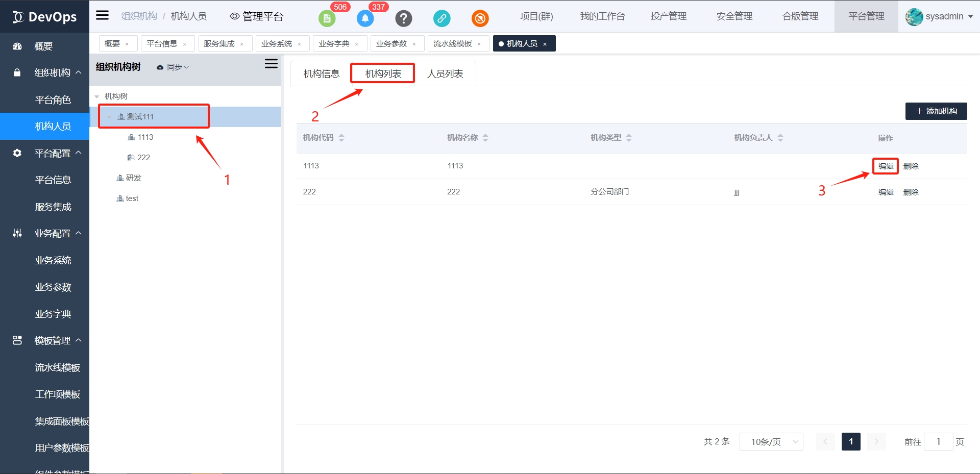This screenshot has width=980, height=474.
Task: Open the 同步 dropdown
Action: click(174, 67)
